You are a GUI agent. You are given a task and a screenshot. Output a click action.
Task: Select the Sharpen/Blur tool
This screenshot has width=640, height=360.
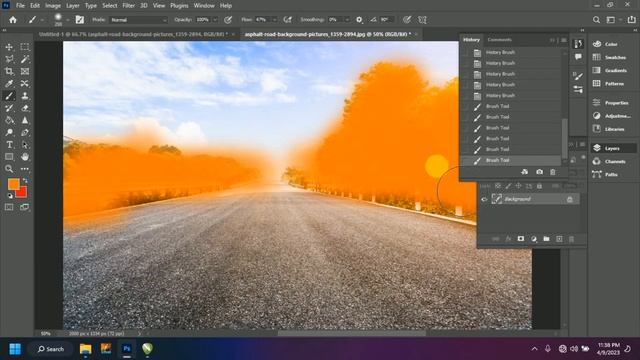25,120
